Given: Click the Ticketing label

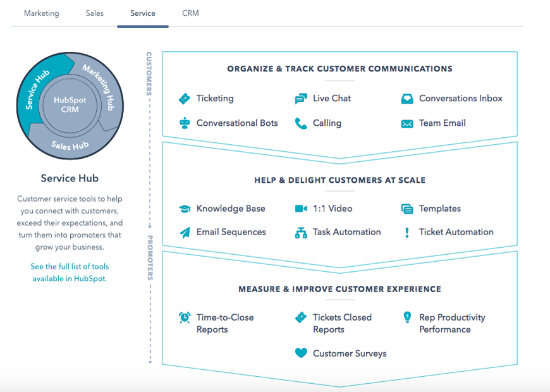Looking at the screenshot, I should [x=215, y=99].
